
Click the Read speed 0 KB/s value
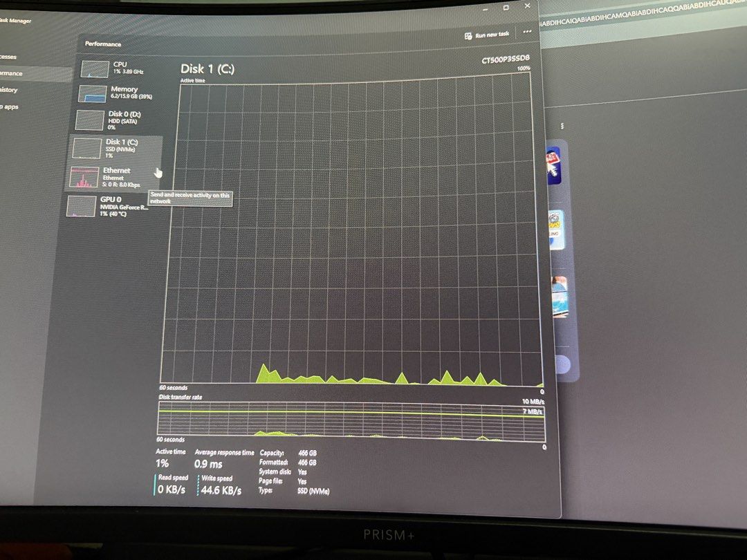click(x=171, y=489)
